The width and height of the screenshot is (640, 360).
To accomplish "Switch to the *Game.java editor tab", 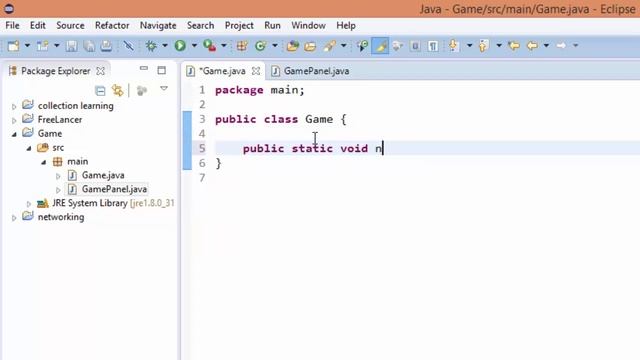I will (x=222, y=71).
